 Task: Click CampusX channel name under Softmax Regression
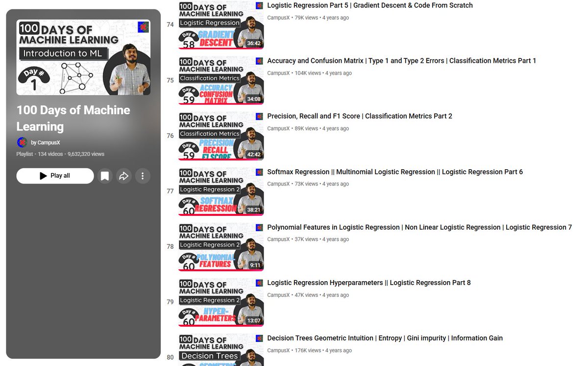coord(278,184)
